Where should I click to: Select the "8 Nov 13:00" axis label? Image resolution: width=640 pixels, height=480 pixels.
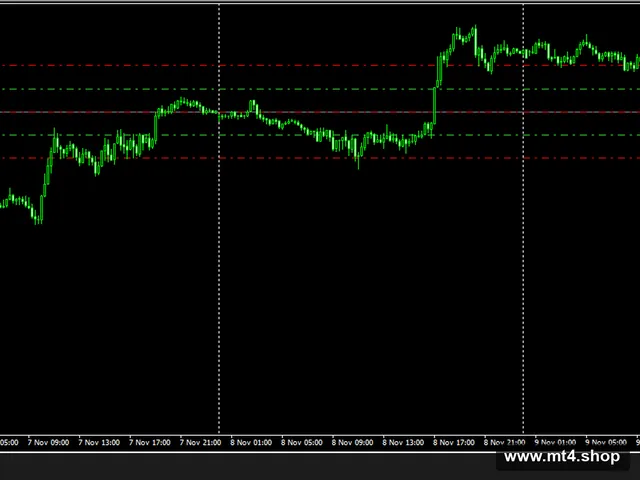(x=403, y=442)
